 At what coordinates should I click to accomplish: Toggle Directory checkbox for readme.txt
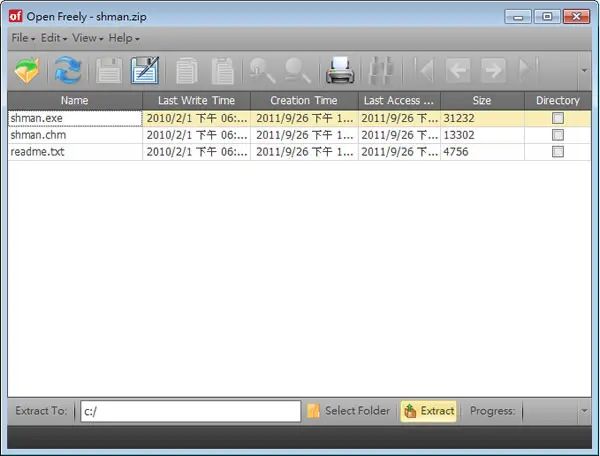pyautogui.click(x=558, y=152)
